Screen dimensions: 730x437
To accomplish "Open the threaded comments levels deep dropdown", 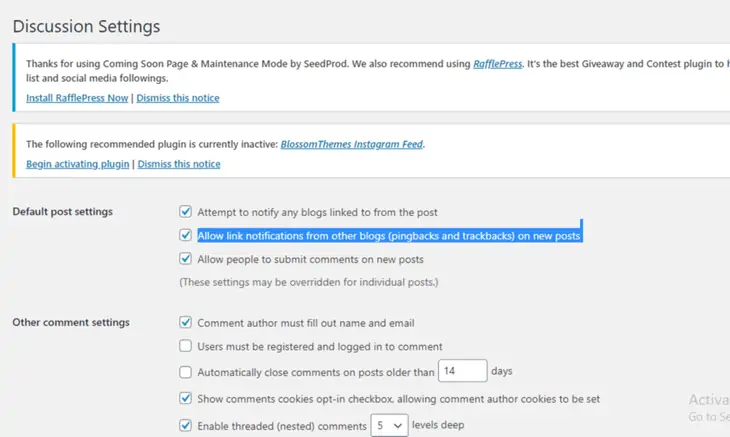I will coord(389,425).
